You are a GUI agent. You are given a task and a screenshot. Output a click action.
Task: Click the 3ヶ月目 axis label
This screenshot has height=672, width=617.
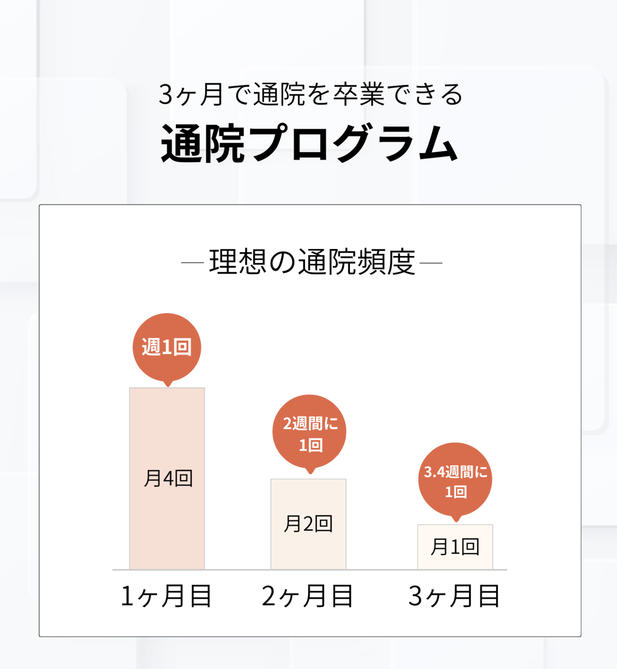(455, 596)
